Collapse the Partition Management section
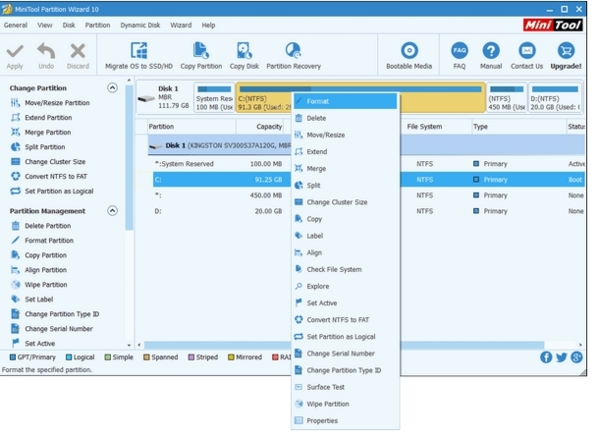Viewport: 599px width, 438px height. pyautogui.click(x=112, y=211)
